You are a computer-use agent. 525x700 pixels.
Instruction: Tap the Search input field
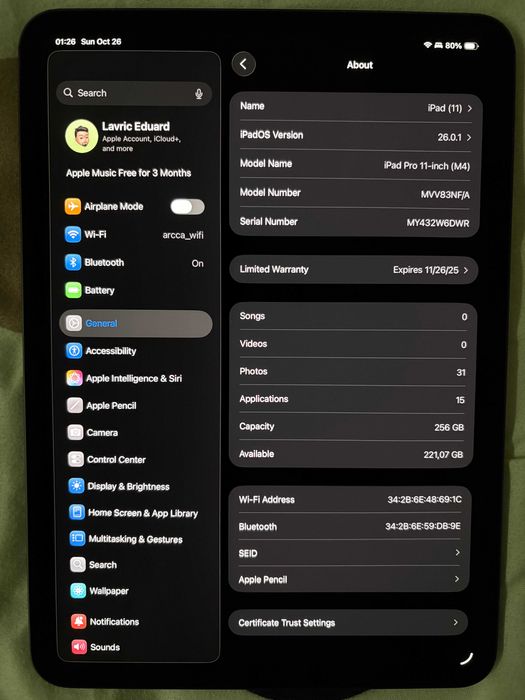pyautogui.click(x=134, y=93)
